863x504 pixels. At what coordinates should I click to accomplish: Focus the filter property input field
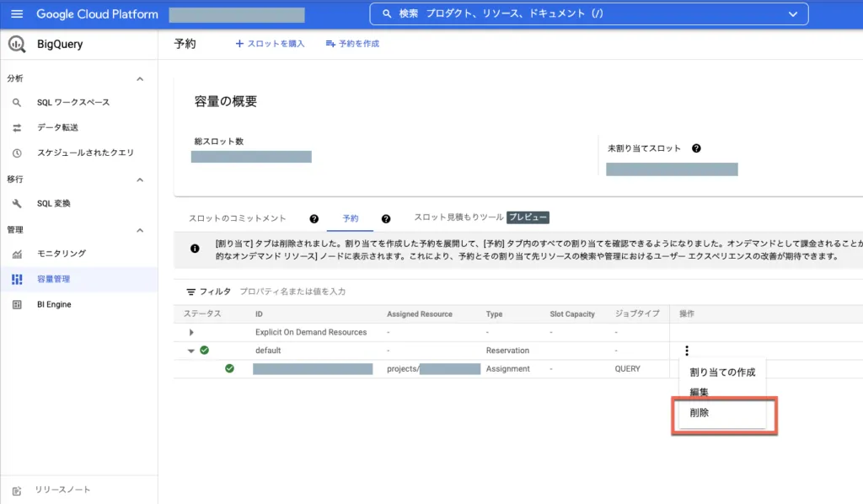pos(292,292)
